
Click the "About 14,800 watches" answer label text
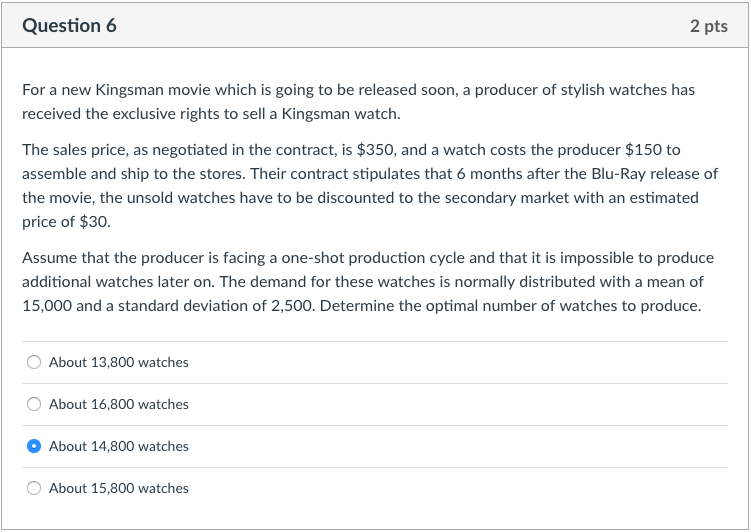pos(118,446)
